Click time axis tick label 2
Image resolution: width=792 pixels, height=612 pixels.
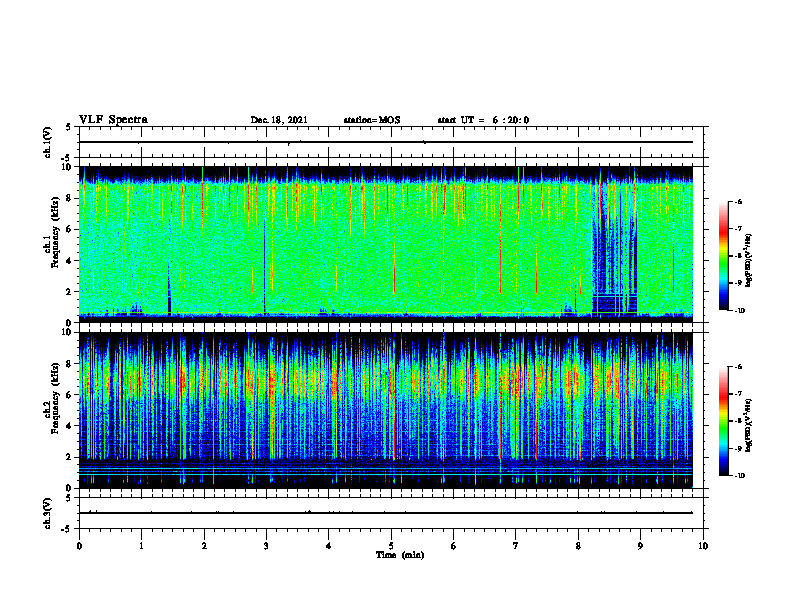coord(204,546)
